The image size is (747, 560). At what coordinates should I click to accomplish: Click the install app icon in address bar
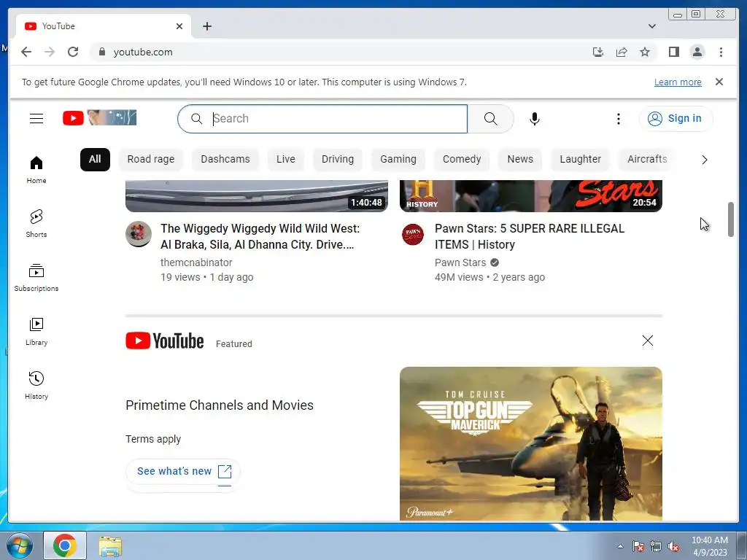click(x=598, y=52)
